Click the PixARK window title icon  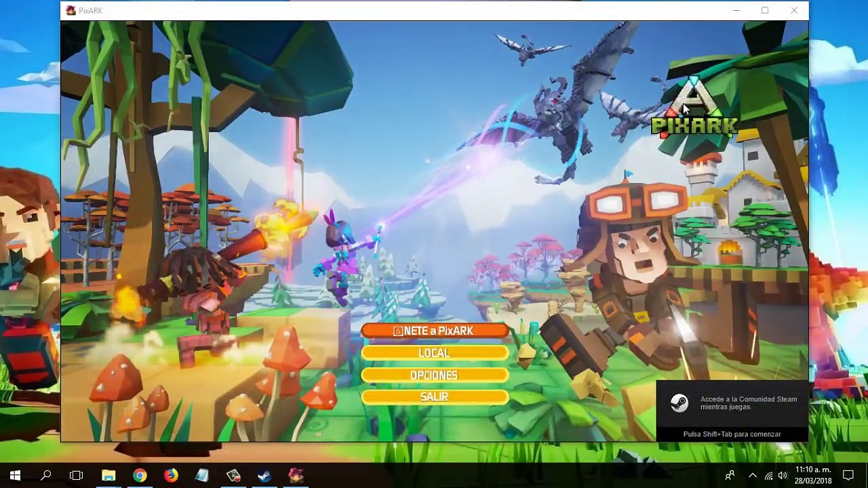(x=71, y=10)
